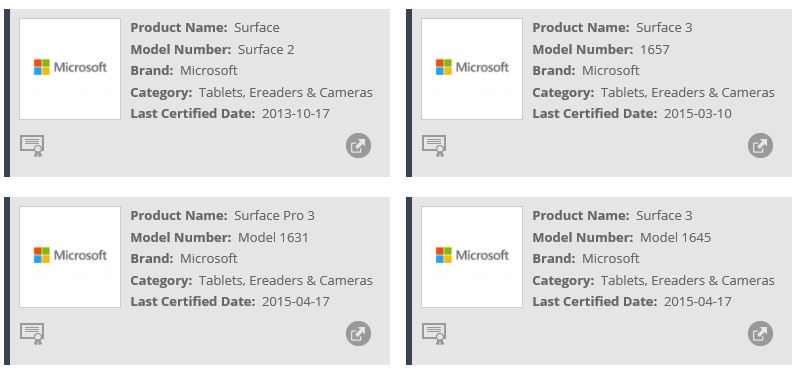Viewport: 801px width, 374px height.
Task: Click Microsoft logo thumbnail on model 1657 card
Action: coord(472,69)
